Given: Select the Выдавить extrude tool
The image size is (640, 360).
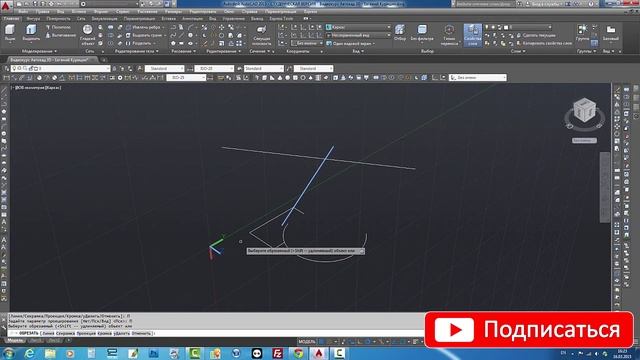Looking at the screenshot, I should [31, 33].
